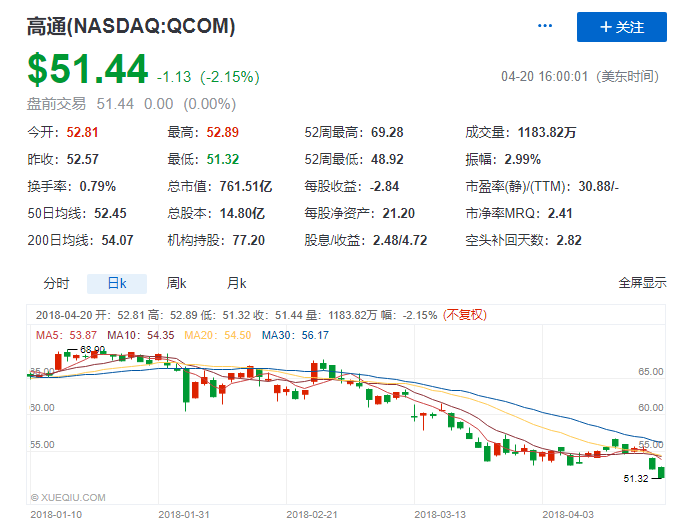
Task: Click 总股本 value 14.80亿
Action: point(242,213)
